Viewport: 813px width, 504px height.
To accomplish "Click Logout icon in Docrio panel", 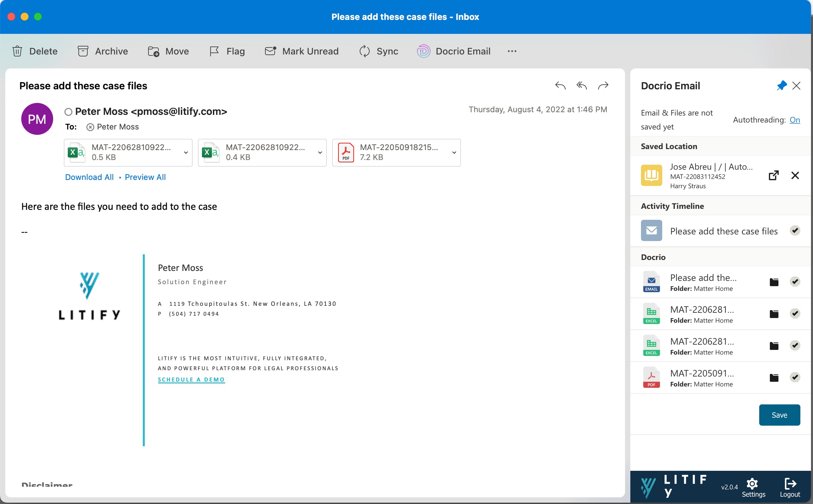I will tap(790, 484).
